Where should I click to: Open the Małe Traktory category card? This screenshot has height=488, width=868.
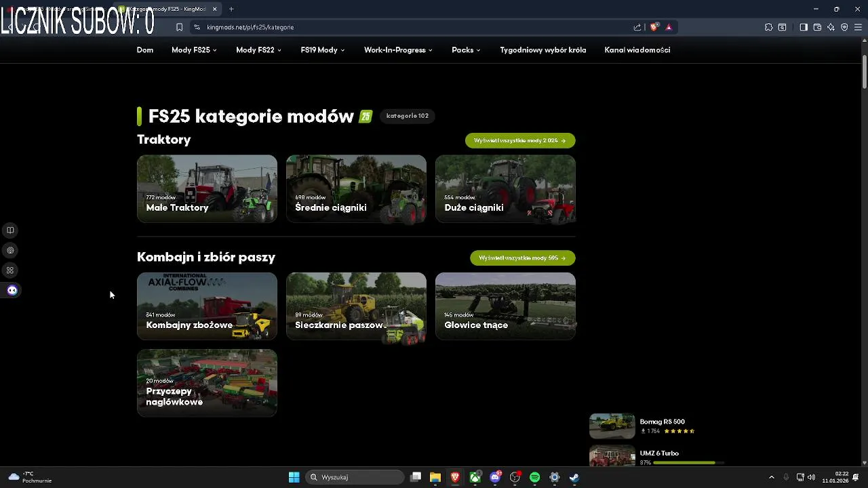[x=207, y=188]
